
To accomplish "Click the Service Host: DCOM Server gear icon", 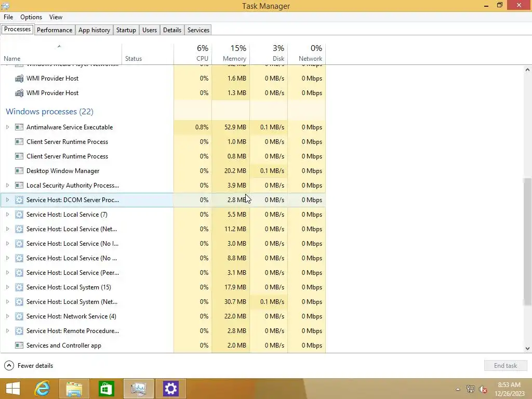I will tap(19, 200).
